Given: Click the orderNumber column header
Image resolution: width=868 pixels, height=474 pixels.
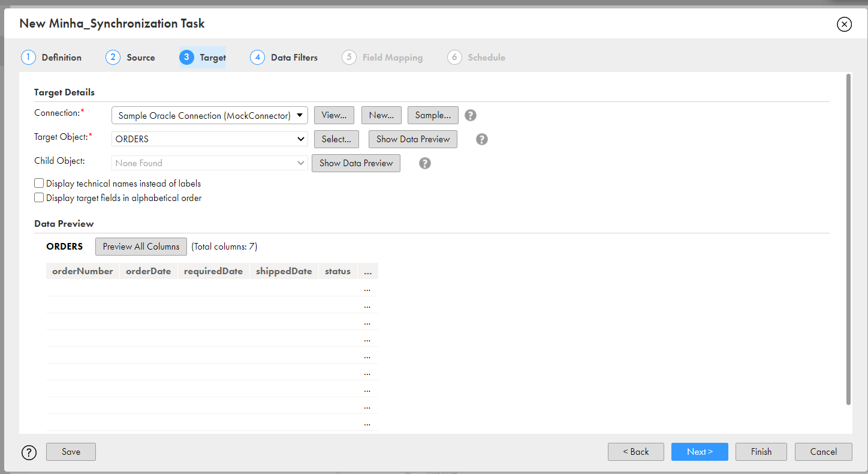Looking at the screenshot, I should (83, 271).
